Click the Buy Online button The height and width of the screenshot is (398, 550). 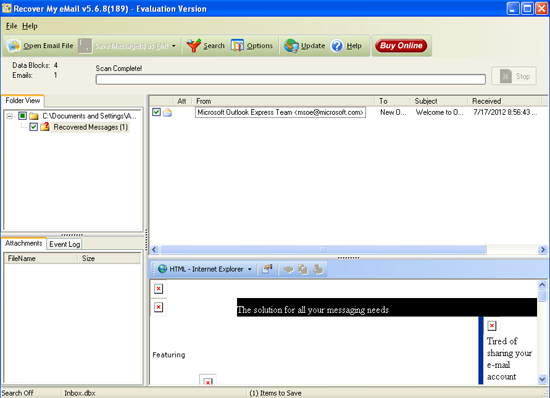[x=401, y=46]
